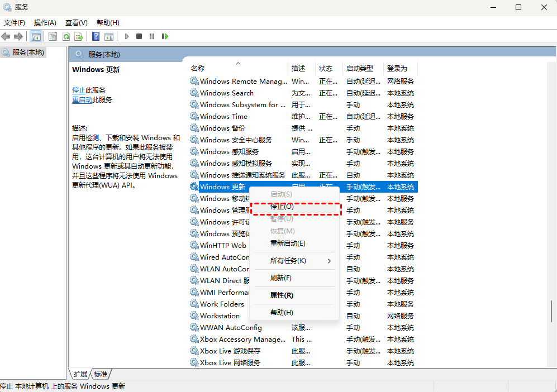Click the 重启动 service link
Screen dimensions: 557x392
82,100
